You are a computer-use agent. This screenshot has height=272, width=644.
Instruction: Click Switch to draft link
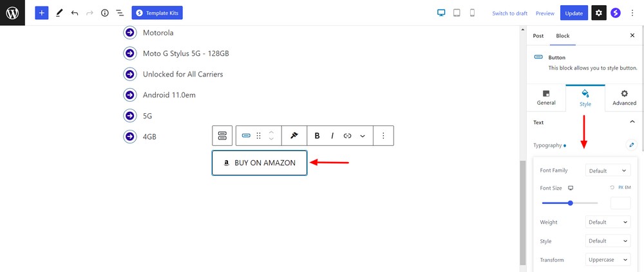tap(509, 14)
